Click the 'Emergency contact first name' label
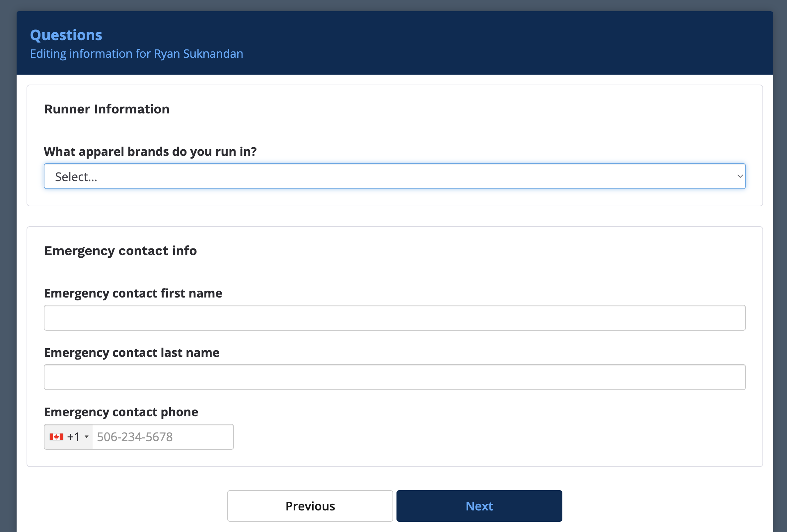The height and width of the screenshot is (532, 787). [133, 293]
